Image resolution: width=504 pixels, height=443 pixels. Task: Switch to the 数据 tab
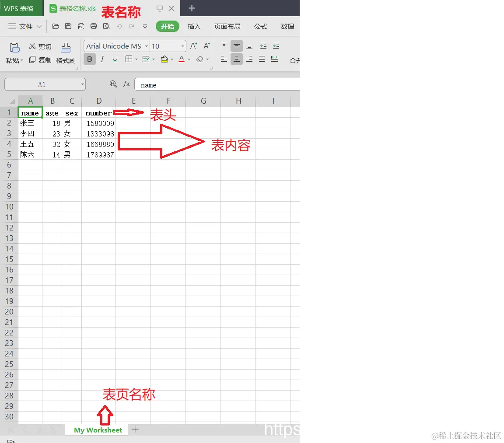[x=287, y=26]
